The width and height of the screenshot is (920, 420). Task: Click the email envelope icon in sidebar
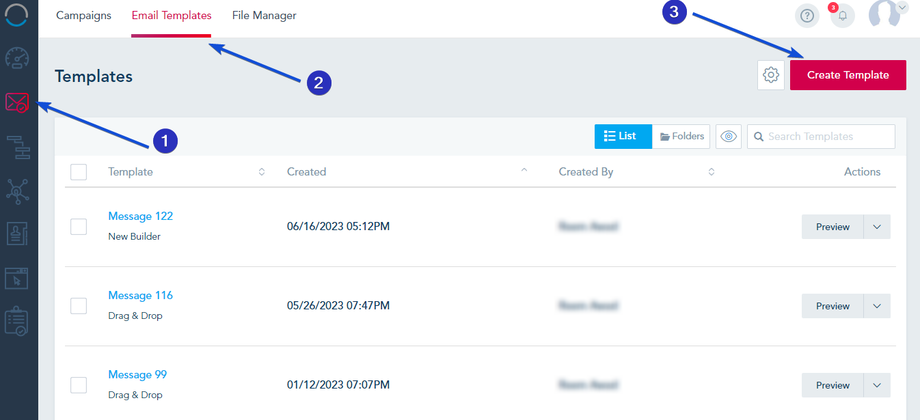tap(18, 102)
